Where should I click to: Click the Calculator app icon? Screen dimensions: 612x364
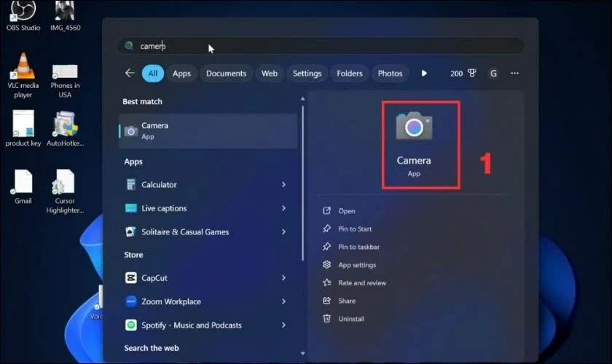pos(130,184)
